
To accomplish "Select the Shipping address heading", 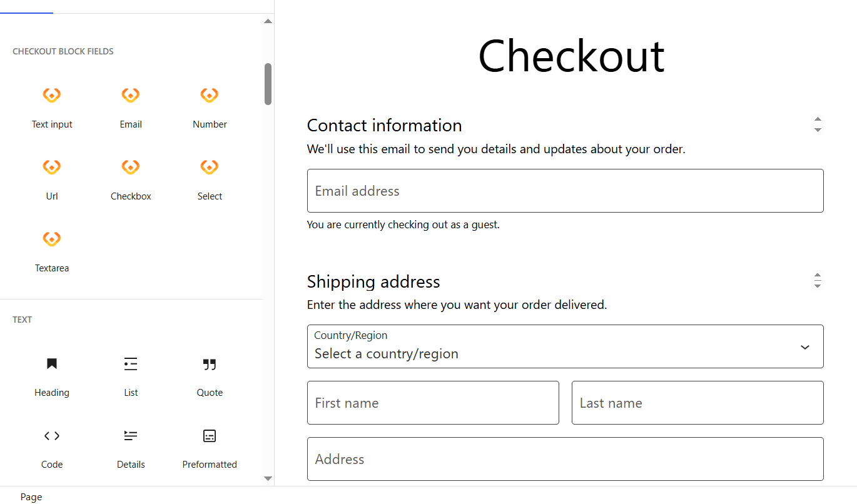I will point(373,281).
